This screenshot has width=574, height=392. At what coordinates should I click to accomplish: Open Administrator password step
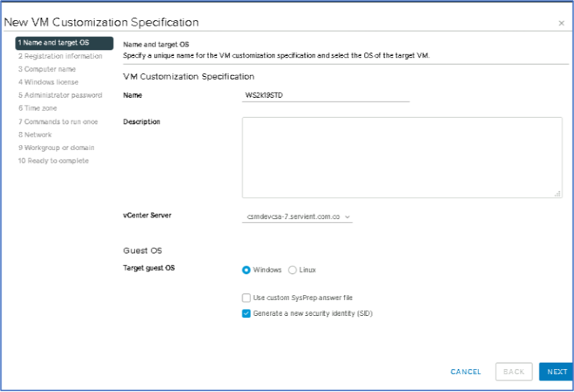[x=60, y=96]
